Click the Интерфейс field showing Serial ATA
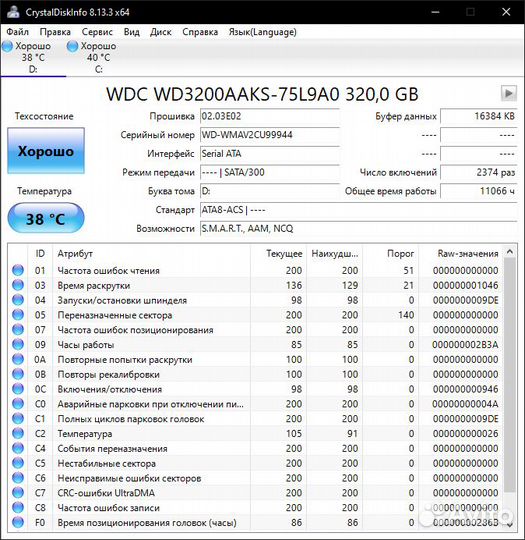This screenshot has width=525, height=540. [x=270, y=154]
